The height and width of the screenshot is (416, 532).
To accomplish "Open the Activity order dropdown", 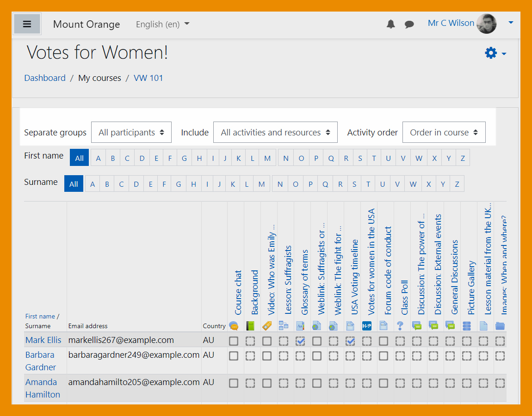I will pos(444,133).
